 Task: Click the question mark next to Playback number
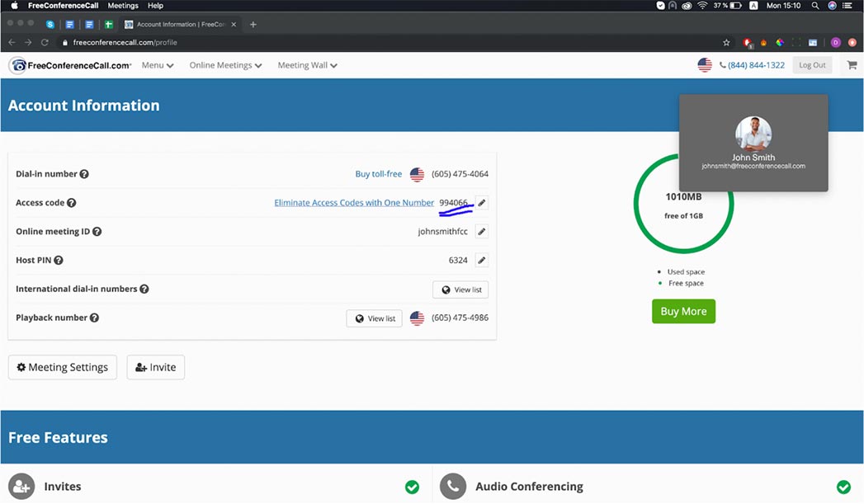tap(94, 318)
